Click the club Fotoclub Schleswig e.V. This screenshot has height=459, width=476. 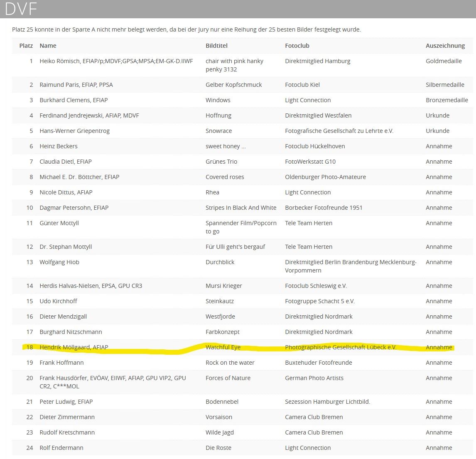pyautogui.click(x=316, y=286)
